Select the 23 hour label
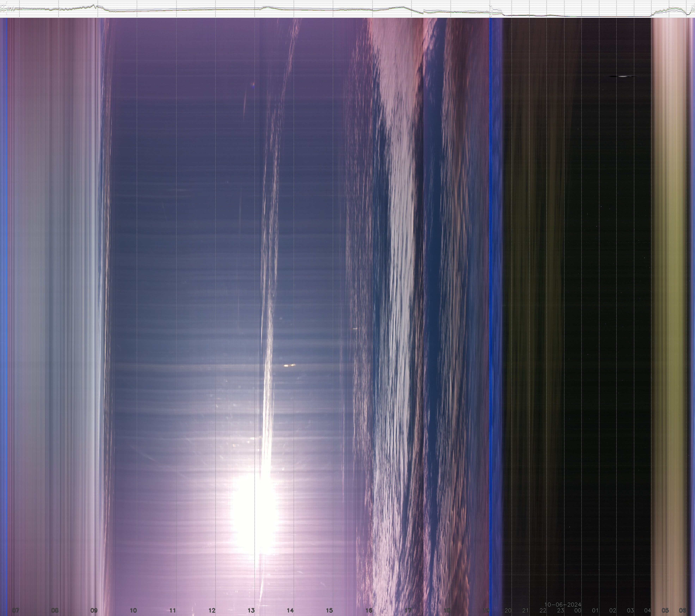This screenshot has width=695, height=616. click(561, 610)
